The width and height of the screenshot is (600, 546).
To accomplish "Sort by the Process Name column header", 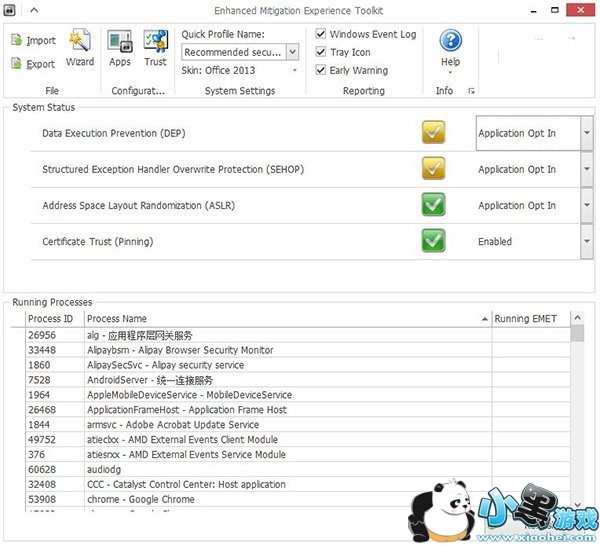I will (285, 319).
